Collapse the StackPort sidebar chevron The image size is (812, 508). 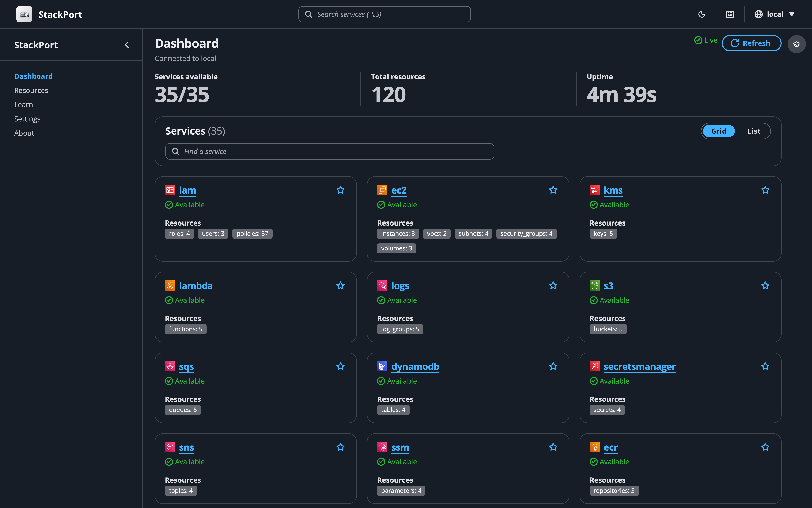click(x=127, y=45)
